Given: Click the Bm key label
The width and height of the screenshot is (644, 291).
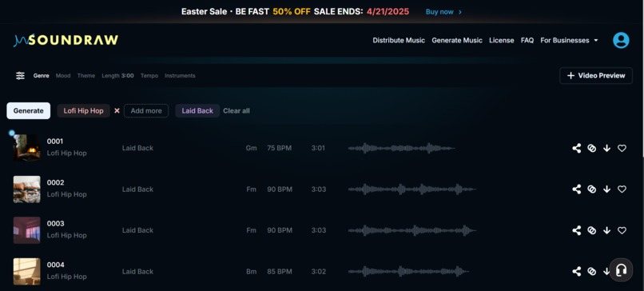Looking at the screenshot, I should click(x=252, y=271).
